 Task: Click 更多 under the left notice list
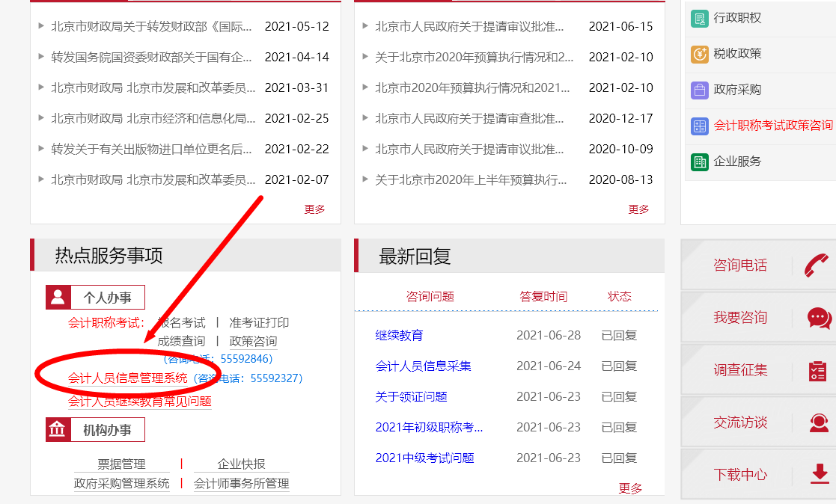click(314, 209)
